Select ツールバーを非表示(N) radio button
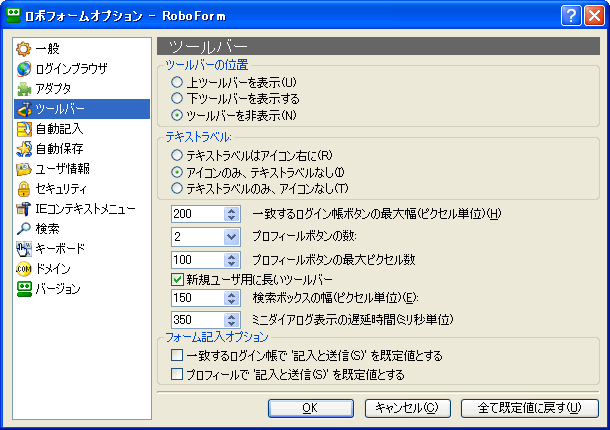Screen dimensions: 610x430 click(x=177, y=115)
